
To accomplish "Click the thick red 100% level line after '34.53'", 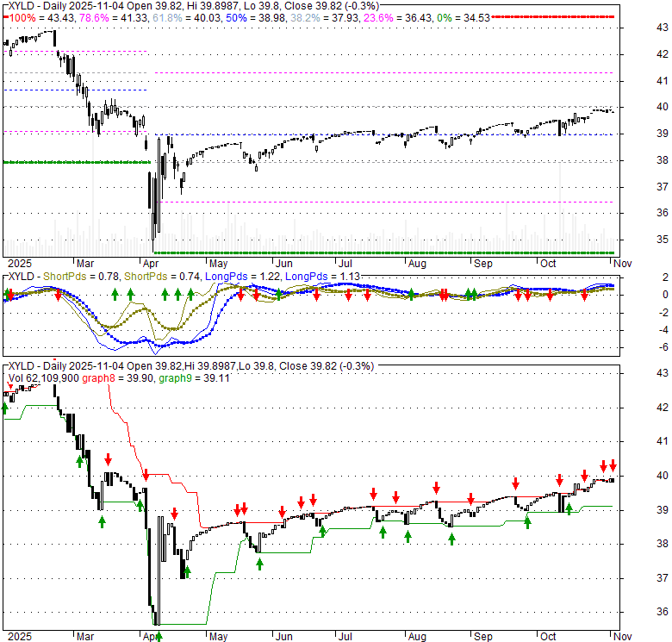I will point(553,16).
